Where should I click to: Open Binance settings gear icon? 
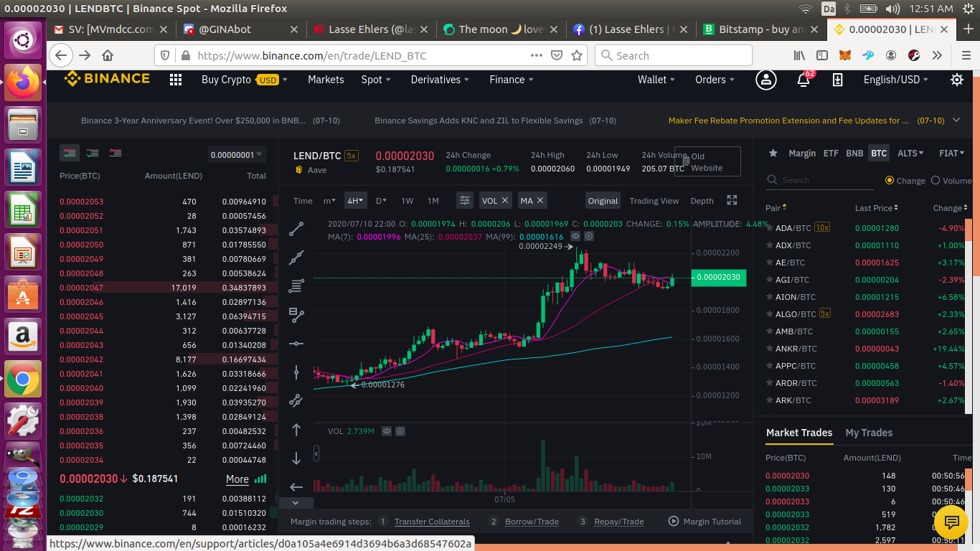tap(957, 80)
